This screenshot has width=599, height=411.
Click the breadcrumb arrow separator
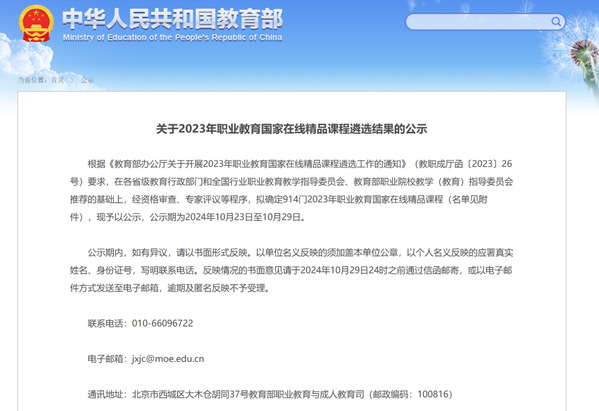(x=71, y=80)
